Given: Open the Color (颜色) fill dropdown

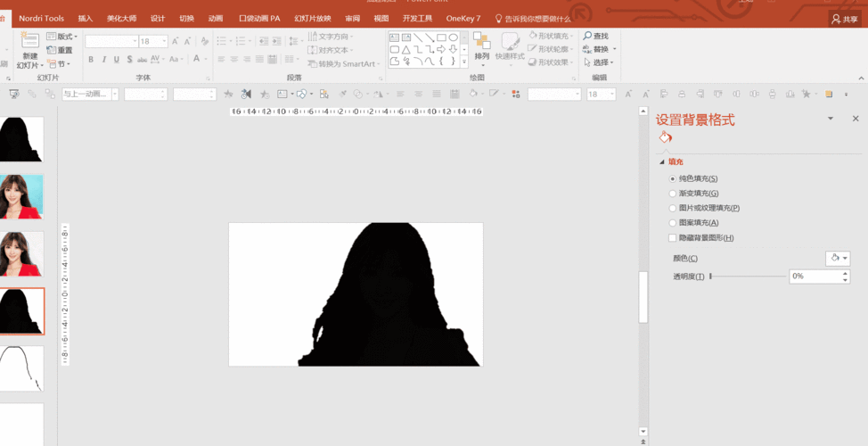Looking at the screenshot, I should click(838, 258).
